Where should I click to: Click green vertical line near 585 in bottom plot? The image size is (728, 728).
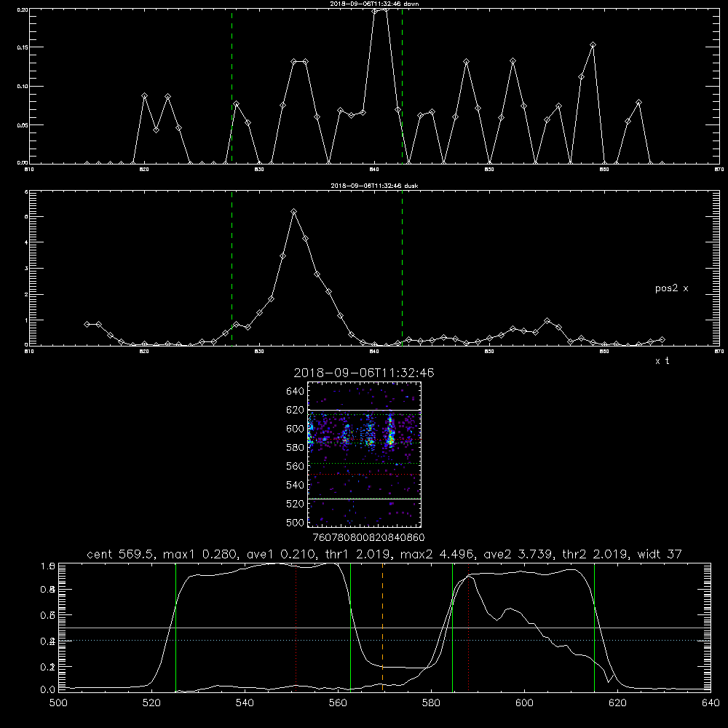pyautogui.click(x=452, y=627)
